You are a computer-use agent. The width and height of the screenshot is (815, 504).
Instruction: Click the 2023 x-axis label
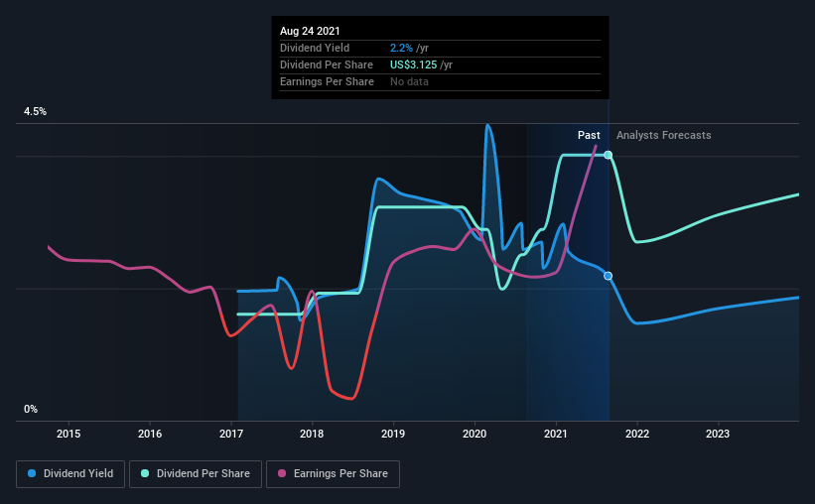point(718,434)
